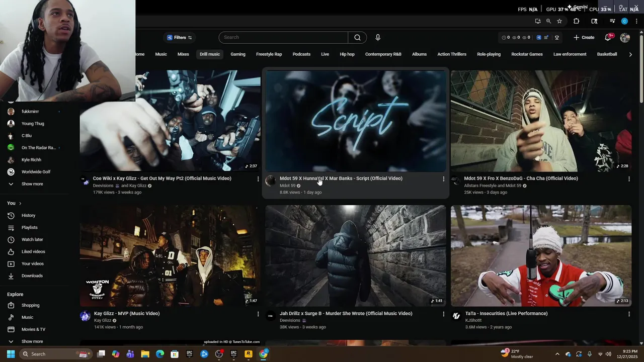Play 'TaTa - Insecurities' thumbnail
This screenshot has width=644, height=362.
(541, 255)
